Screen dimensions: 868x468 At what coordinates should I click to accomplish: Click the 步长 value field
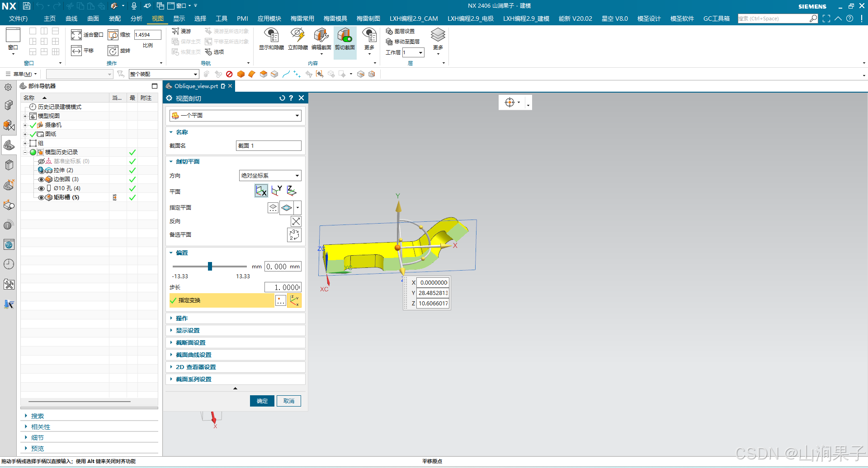(x=283, y=287)
